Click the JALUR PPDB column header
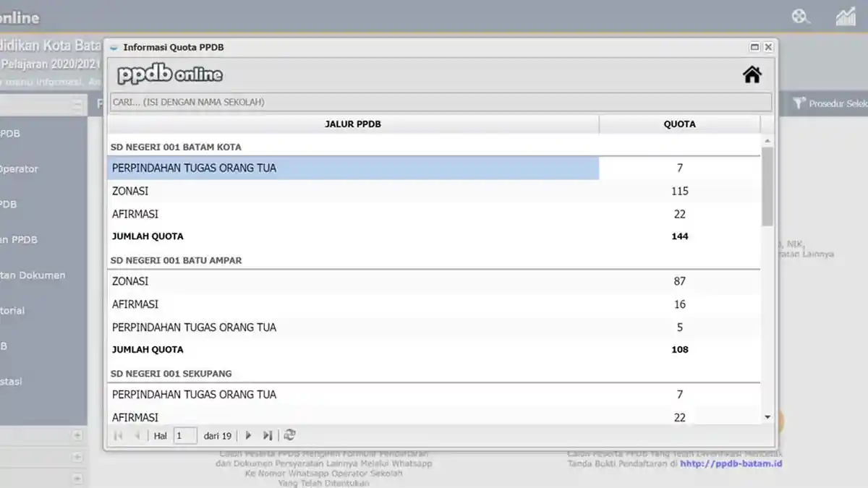The image size is (868, 488). tap(353, 124)
